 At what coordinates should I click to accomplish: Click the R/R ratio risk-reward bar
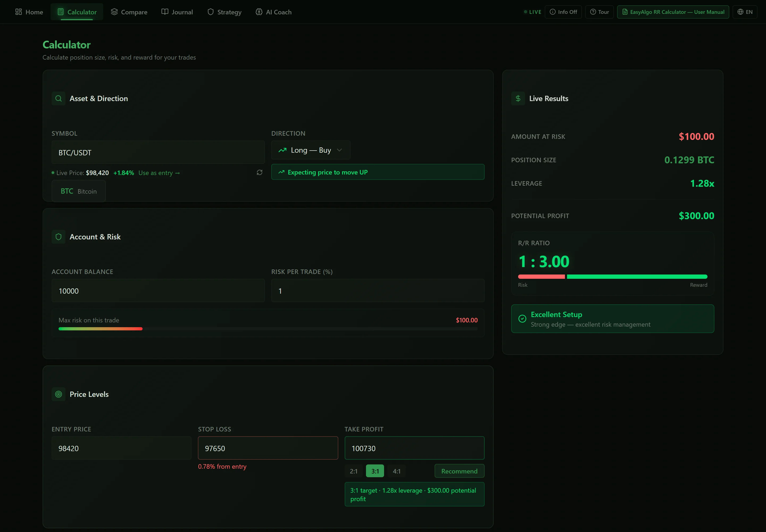[612, 277]
